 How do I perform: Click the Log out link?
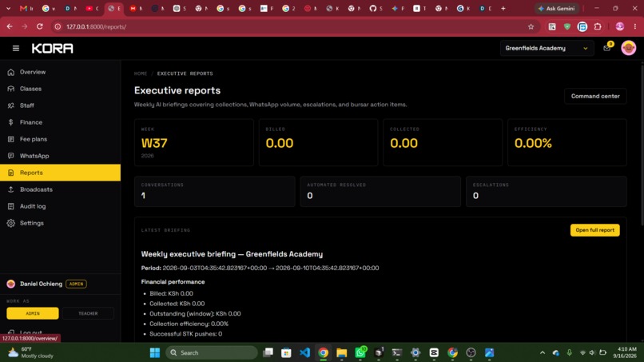click(31, 332)
